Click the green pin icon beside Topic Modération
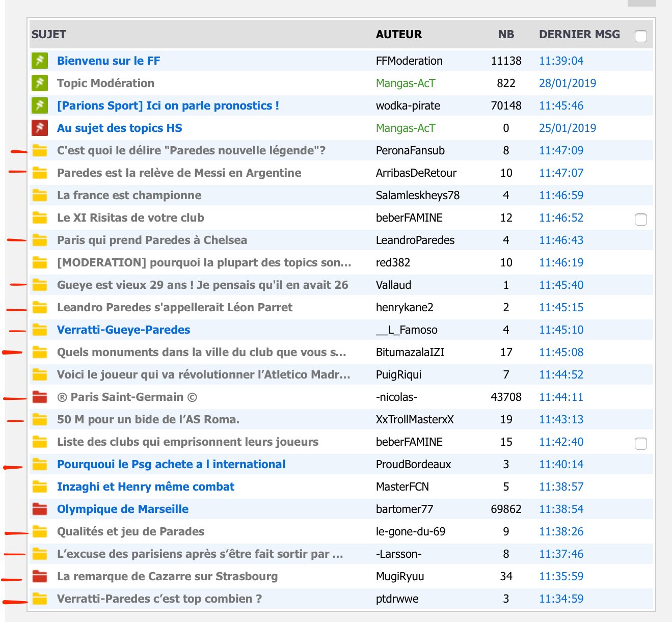Image resolution: width=672 pixels, height=622 pixels. pos(40,83)
